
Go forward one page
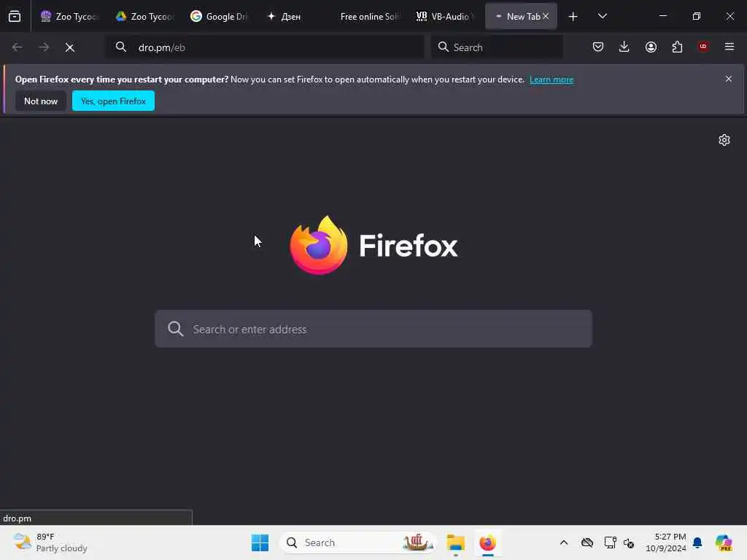43,47
